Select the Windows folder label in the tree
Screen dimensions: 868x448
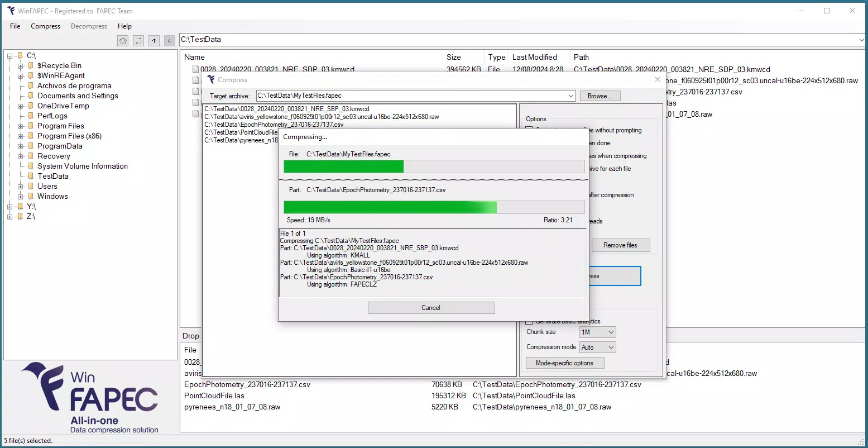52,196
